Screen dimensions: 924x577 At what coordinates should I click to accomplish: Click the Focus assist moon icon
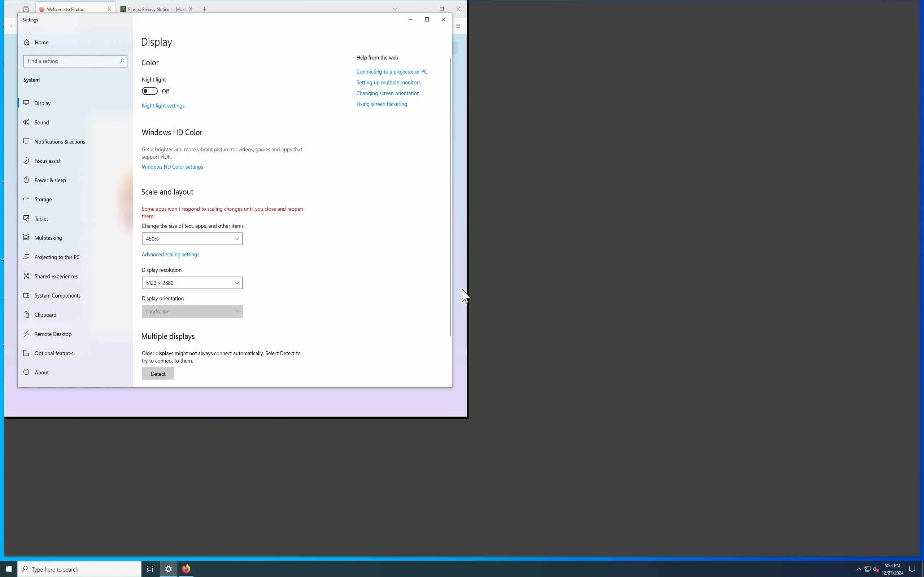26,161
